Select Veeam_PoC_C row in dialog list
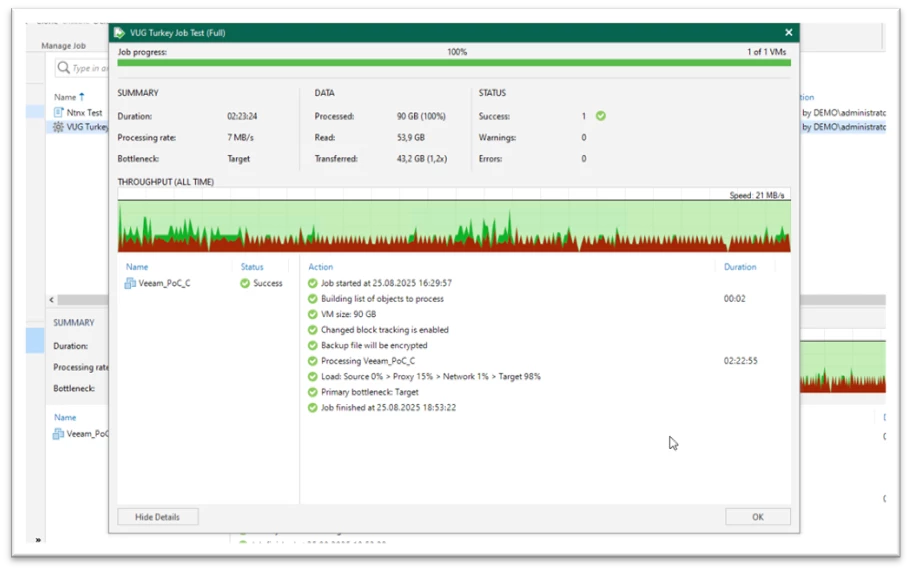 pyautogui.click(x=207, y=283)
